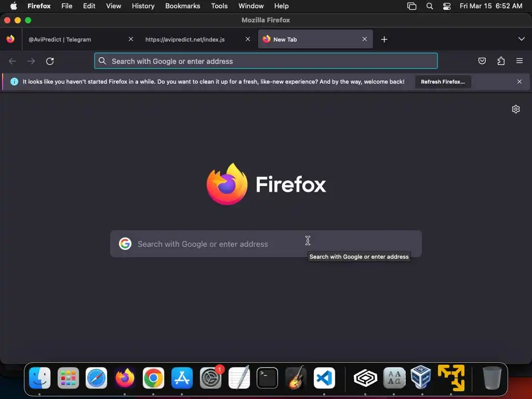Open App Store from the dock
The image size is (532, 399).
182,378
